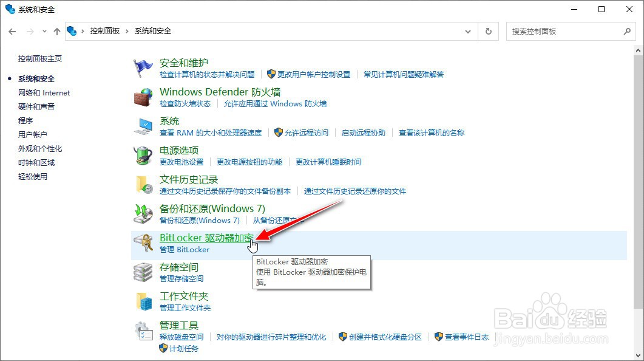The image size is (644, 361).
Task: Open 常见计算机问题疑难解答 link
Action: [403, 74]
